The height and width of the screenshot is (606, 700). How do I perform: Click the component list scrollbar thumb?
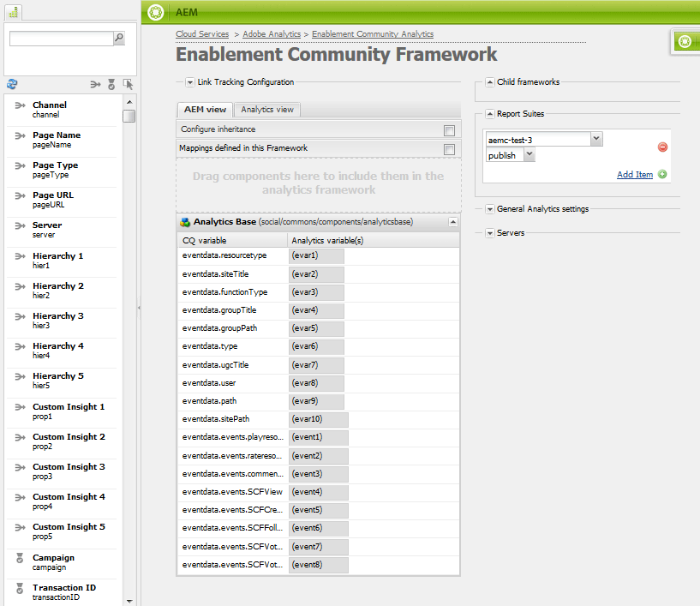[129, 116]
